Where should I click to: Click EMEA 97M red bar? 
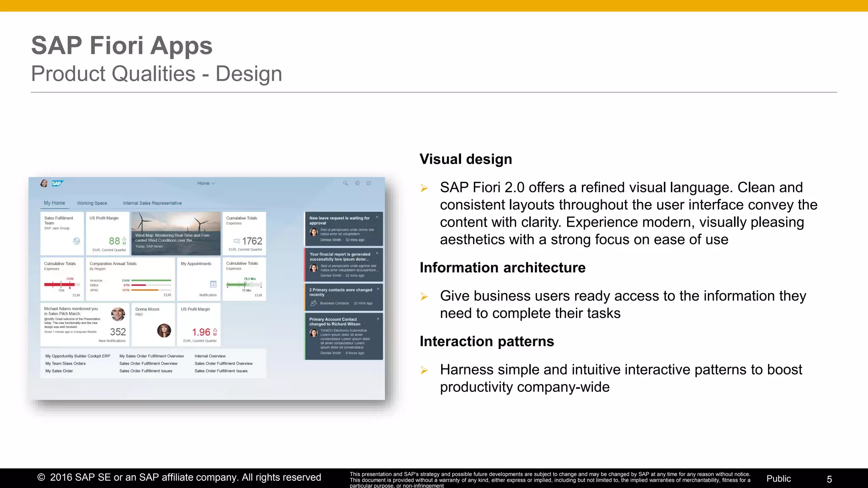point(139,285)
